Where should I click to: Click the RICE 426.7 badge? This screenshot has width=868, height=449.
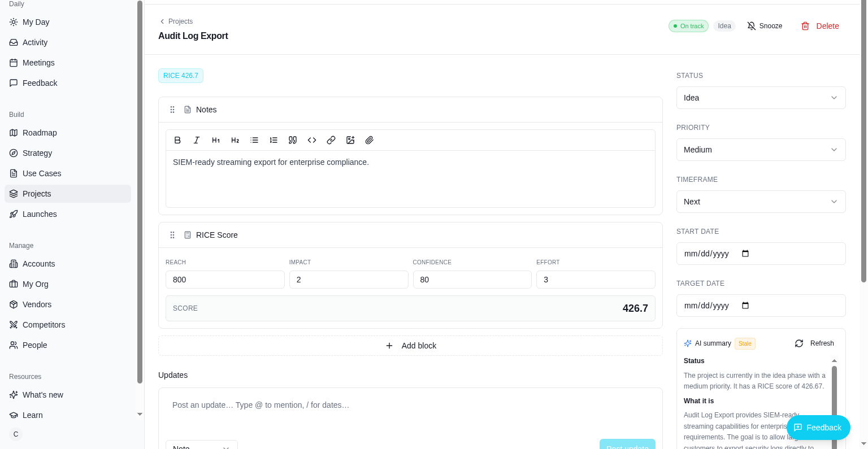(x=181, y=76)
